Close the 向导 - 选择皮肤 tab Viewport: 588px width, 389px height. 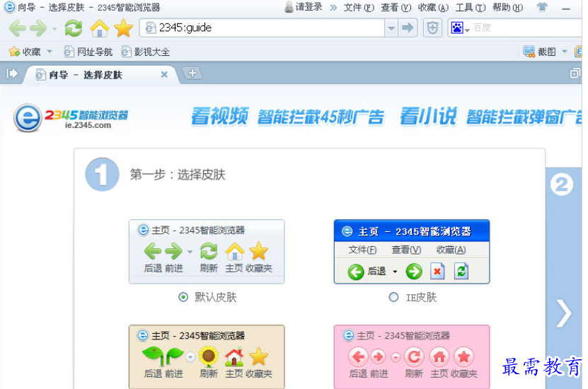coord(164,74)
